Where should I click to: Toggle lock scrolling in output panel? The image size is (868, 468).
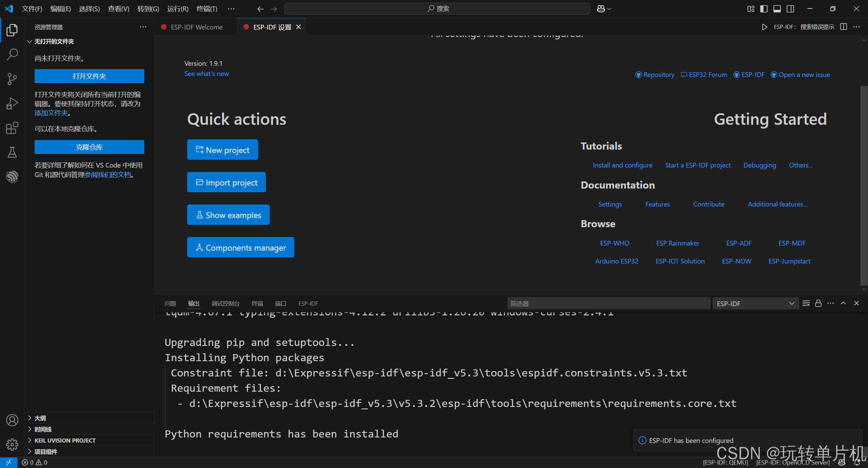click(818, 303)
